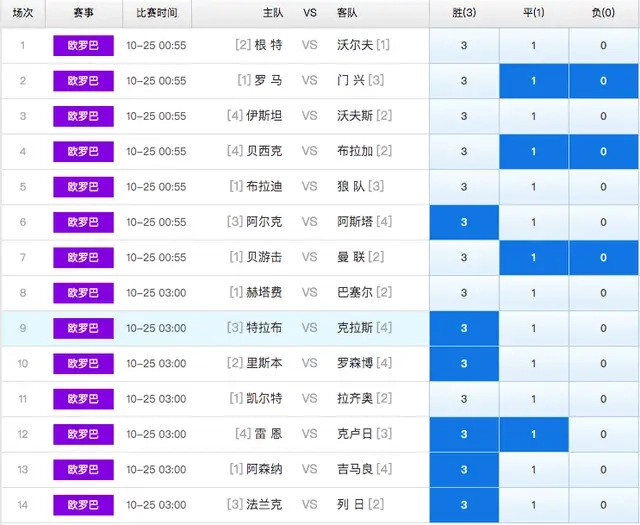
Task: Toggle loss (0) for 贝西克 vs 布拉加
Action: tap(604, 152)
